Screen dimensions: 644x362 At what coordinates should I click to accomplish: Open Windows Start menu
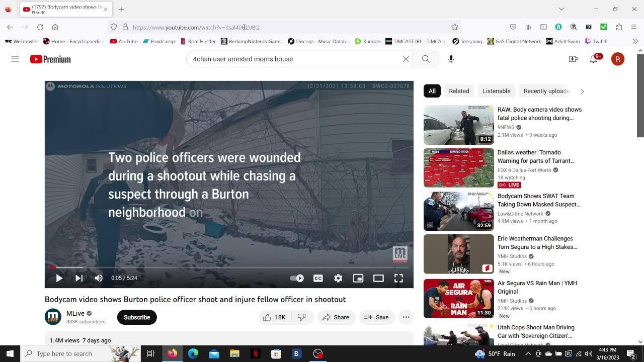pyautogui.click(x=10, y=353)
